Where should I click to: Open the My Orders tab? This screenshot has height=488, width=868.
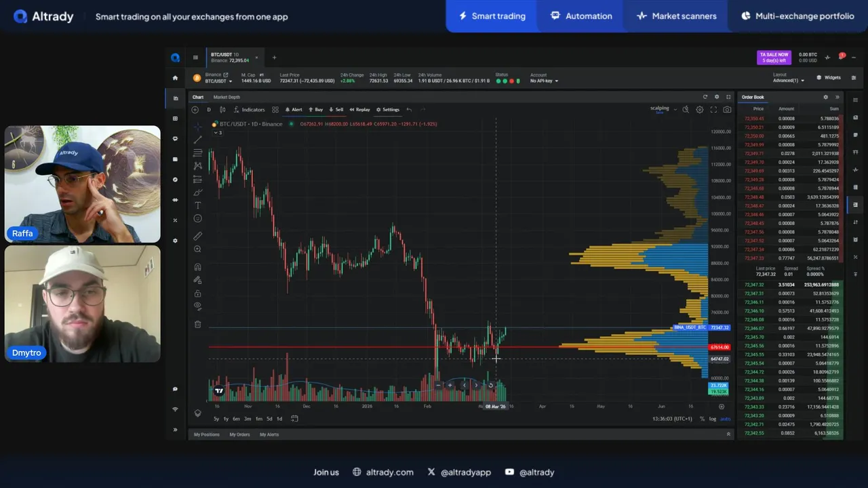click(x=239, y=434)
